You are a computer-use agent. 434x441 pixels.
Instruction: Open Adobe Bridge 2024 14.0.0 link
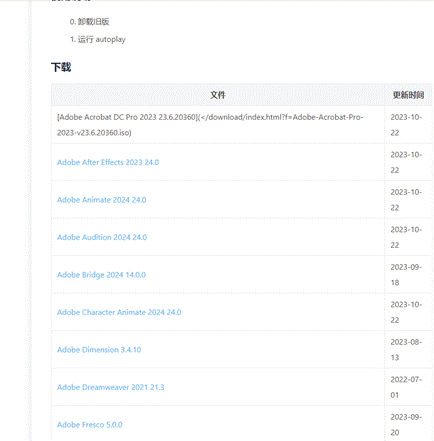pyautogui.click(x=101, y=275)
